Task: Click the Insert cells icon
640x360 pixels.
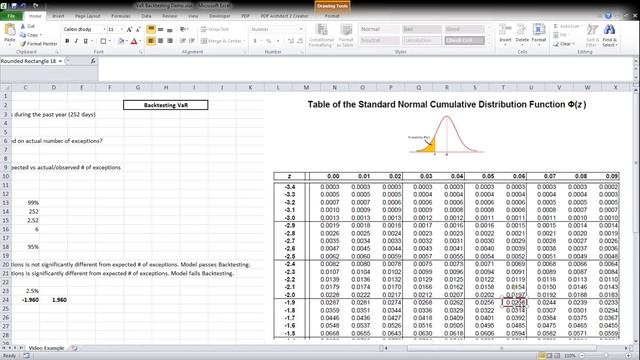Action: click(x=505, y=30)
